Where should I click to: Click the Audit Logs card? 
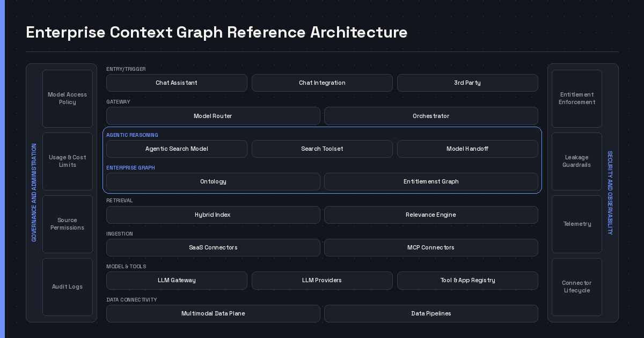pyautogui.click(x=68, y=286)
